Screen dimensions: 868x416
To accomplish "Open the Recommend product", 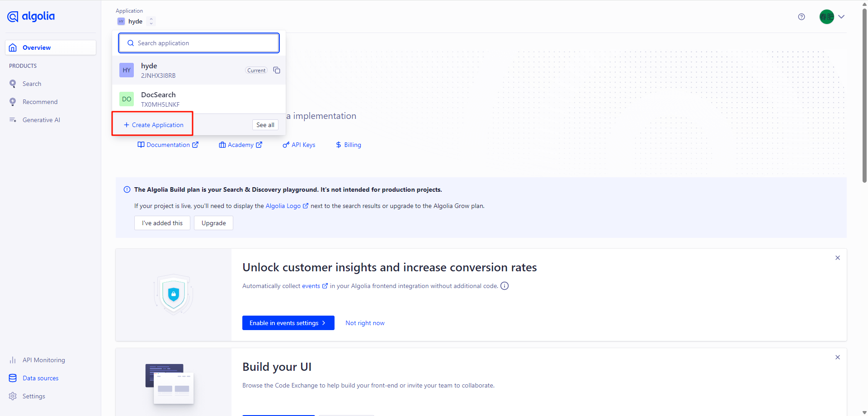I will (x=40, y=102).
